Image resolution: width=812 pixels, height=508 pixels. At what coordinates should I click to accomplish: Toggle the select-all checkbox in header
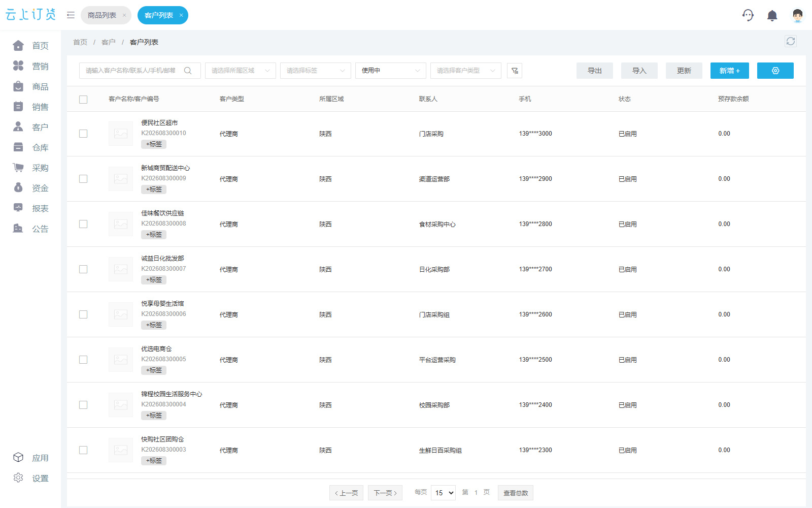(83, 100)
